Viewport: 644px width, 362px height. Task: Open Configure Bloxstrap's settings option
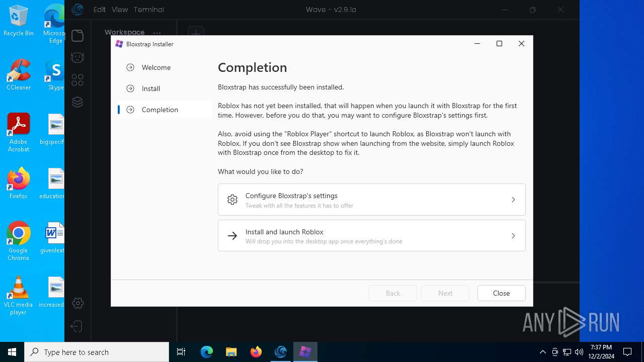372,200
